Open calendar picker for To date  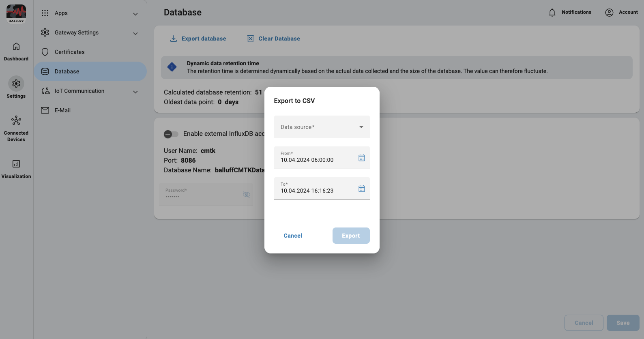(361, 189)
